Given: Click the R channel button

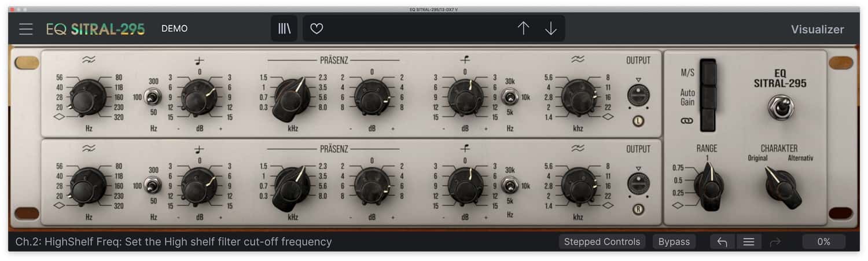Looking at the screenshot, I should tap(638, 209).
